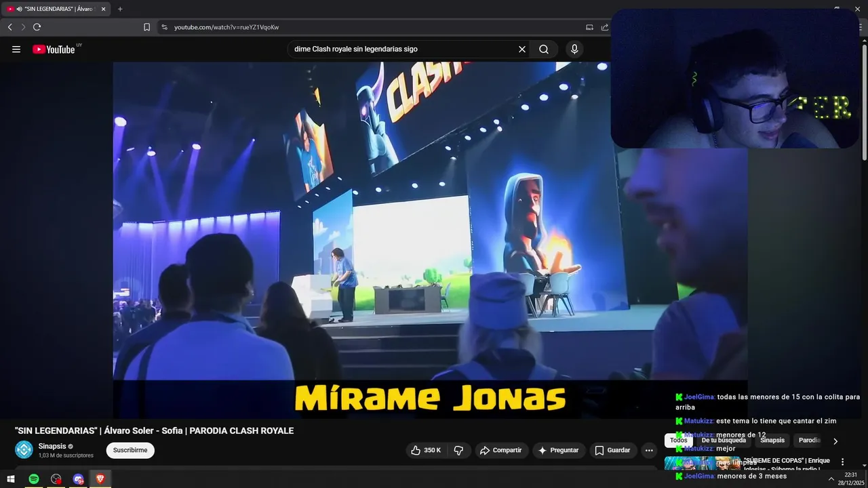Switch to the SIN LEGENDARIAS browser tab
The image size is (868, 488).
click(x=57, y=9)
